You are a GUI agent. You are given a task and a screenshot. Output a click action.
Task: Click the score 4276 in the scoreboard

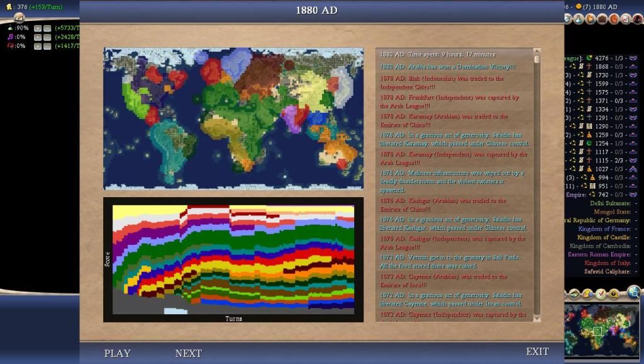tap(602, 58)
